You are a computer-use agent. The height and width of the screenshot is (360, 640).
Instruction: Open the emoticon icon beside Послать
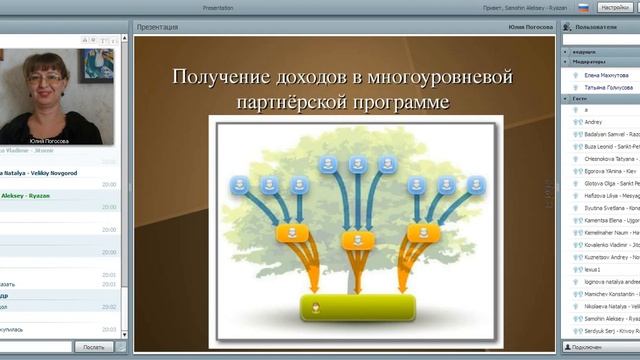121,347
